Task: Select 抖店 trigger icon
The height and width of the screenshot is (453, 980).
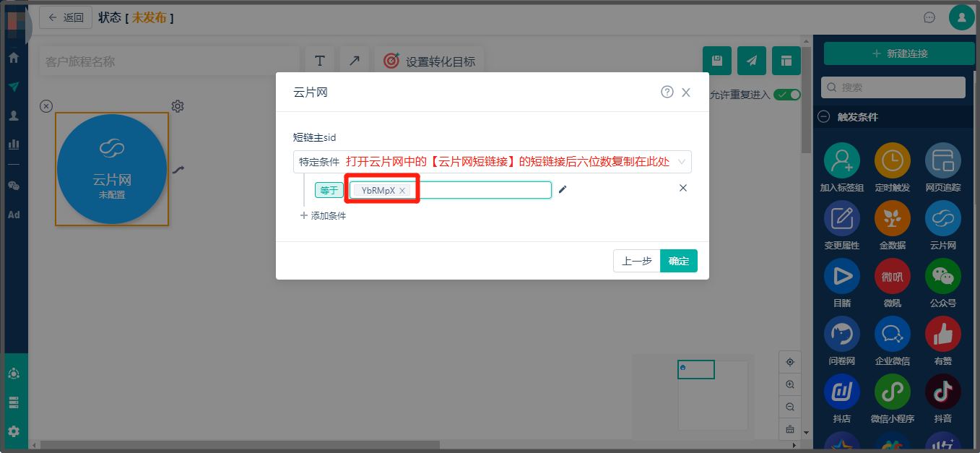Action: point(842,392)
